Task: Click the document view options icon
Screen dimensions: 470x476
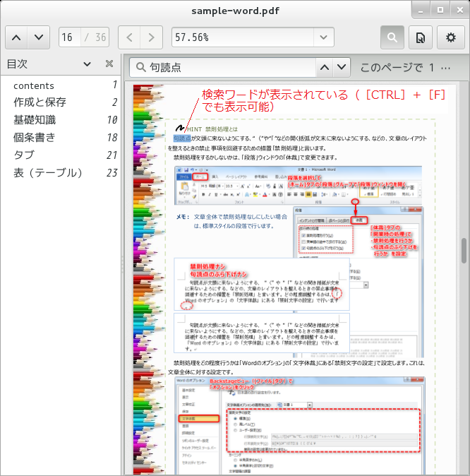Action: click(x=421, y=37)
